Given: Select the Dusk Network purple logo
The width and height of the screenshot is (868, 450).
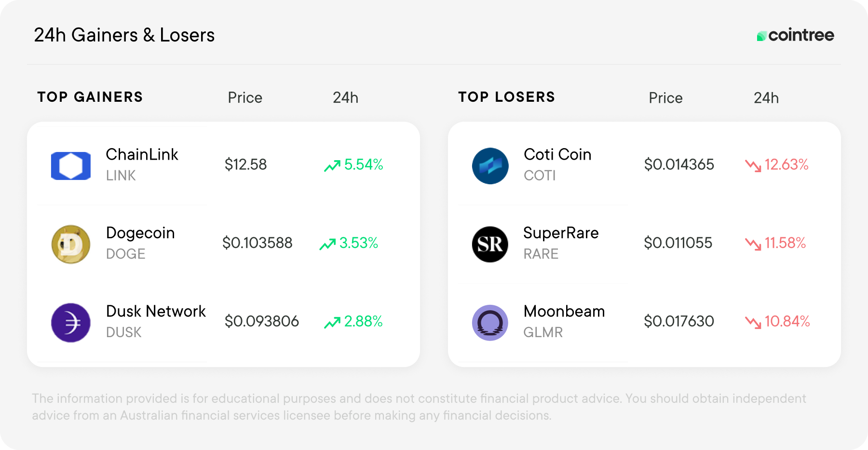Looking at the screenshot, I should pos(71,323).
